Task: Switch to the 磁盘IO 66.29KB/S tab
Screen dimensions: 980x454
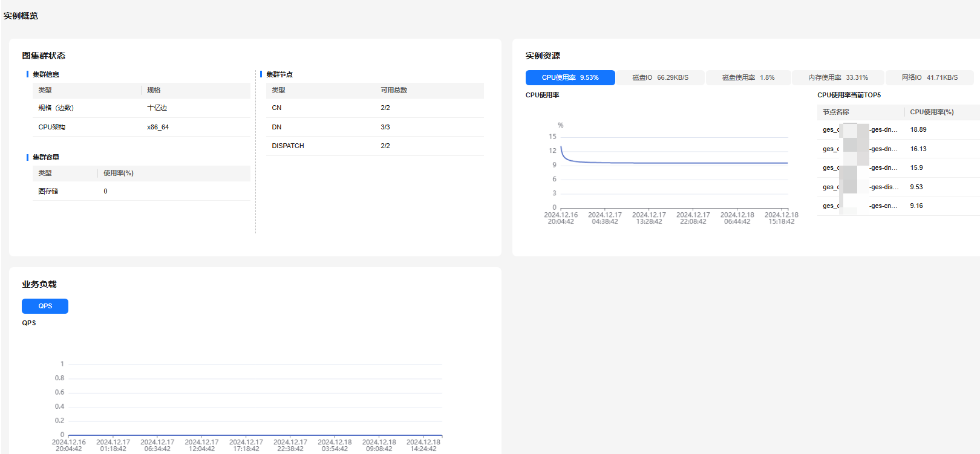Action: click(x=661, y=77)
